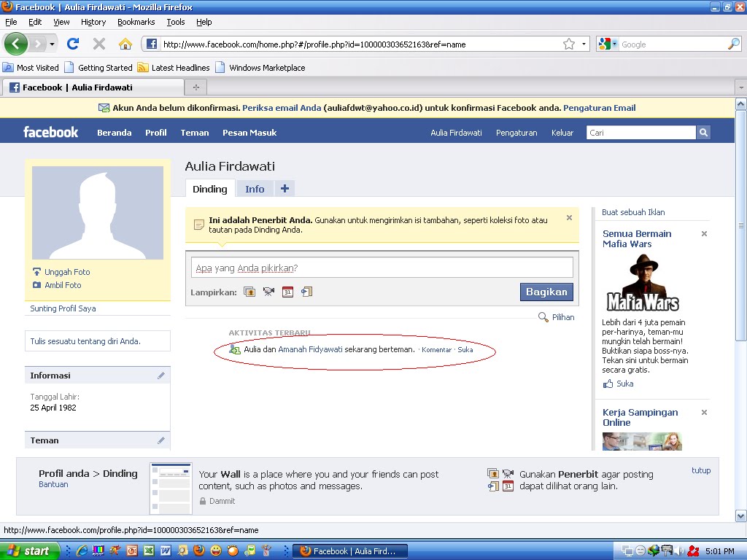Attach an event using the calendar icon
747x560 pixels.
(287, 292)
